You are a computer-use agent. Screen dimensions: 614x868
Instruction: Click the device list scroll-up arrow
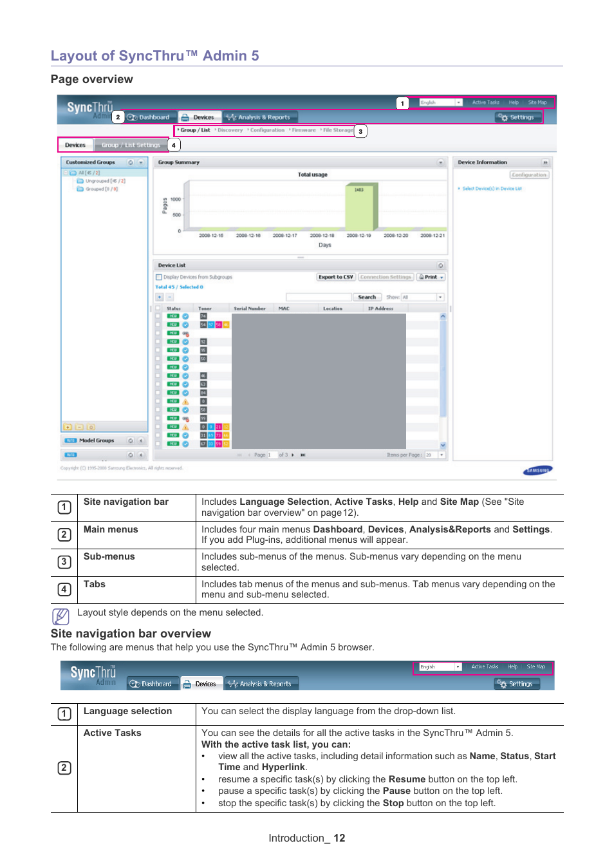click(443, 316)
